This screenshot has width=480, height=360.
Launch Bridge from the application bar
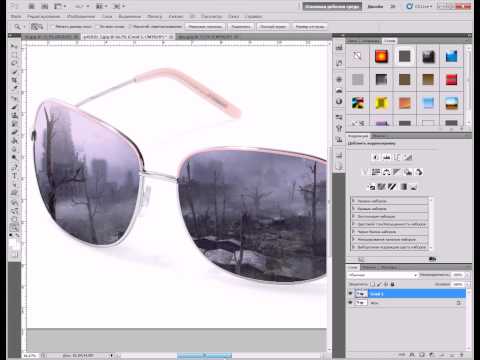[31, 6]
